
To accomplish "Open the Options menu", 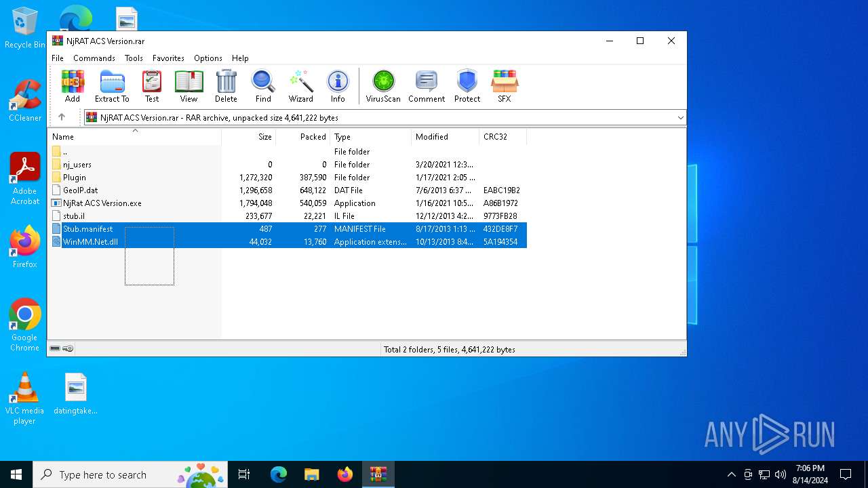I will tap(208, 58).
